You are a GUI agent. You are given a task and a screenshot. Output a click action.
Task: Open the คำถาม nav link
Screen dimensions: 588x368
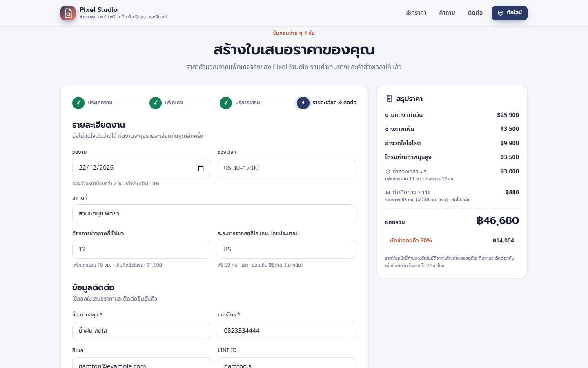pyautogui.click(x=447, y=13)
